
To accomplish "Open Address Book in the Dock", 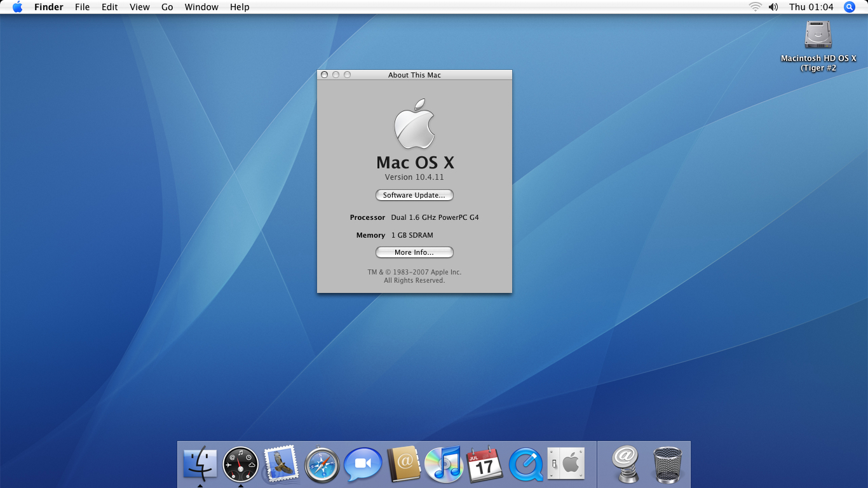I will point(403,464).
